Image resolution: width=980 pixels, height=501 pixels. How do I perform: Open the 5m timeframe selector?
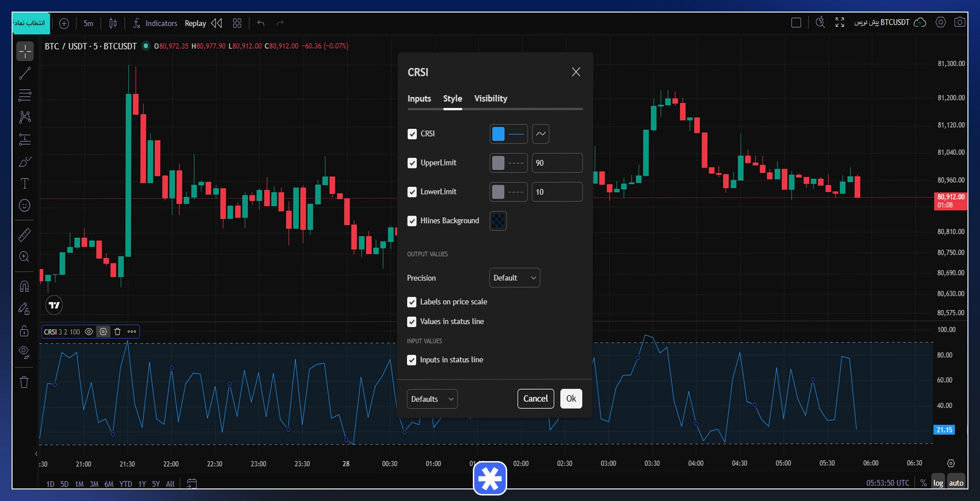88,23
